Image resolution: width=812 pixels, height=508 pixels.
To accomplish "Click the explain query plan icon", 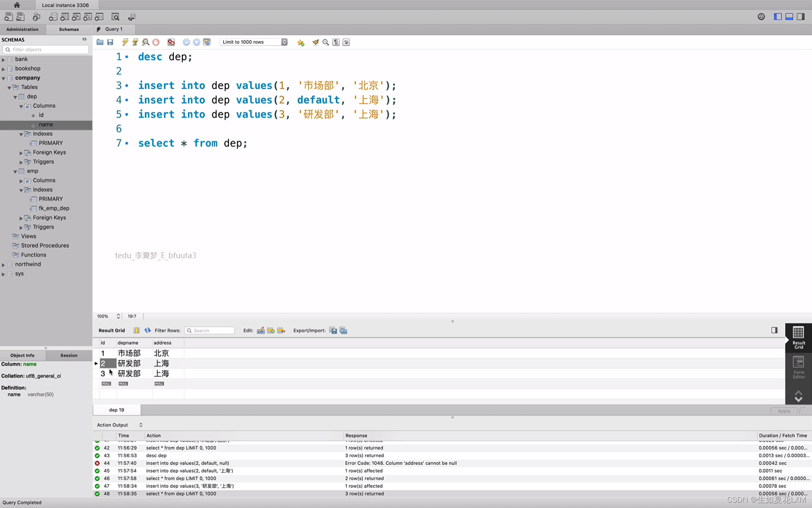I will (x=146, y=42).
